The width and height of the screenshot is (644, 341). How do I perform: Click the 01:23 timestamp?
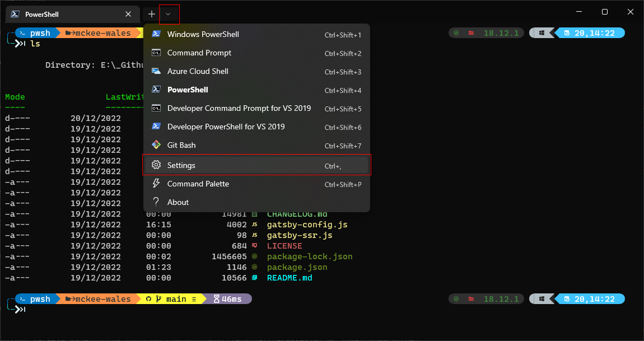[158, 268]
